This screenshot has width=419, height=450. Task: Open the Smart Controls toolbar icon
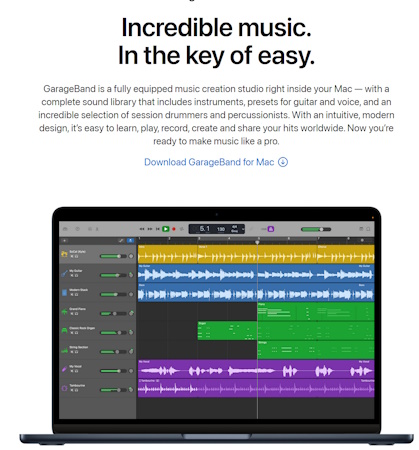click(90, 229)
